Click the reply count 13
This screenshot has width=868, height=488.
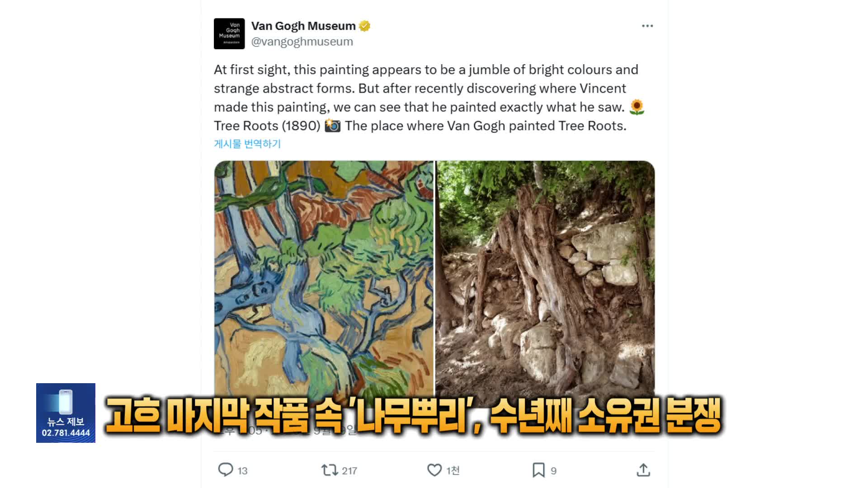point(242,471)
